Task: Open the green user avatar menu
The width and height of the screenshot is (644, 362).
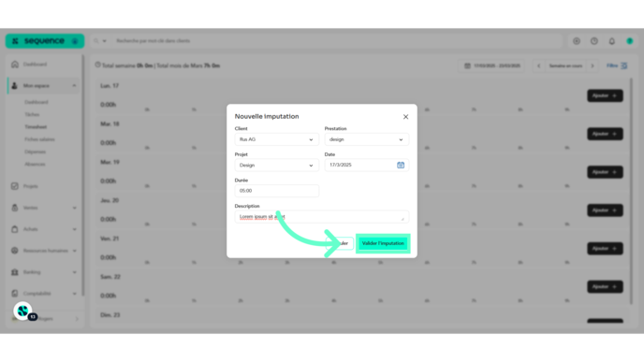Action: tap(630, 41)
